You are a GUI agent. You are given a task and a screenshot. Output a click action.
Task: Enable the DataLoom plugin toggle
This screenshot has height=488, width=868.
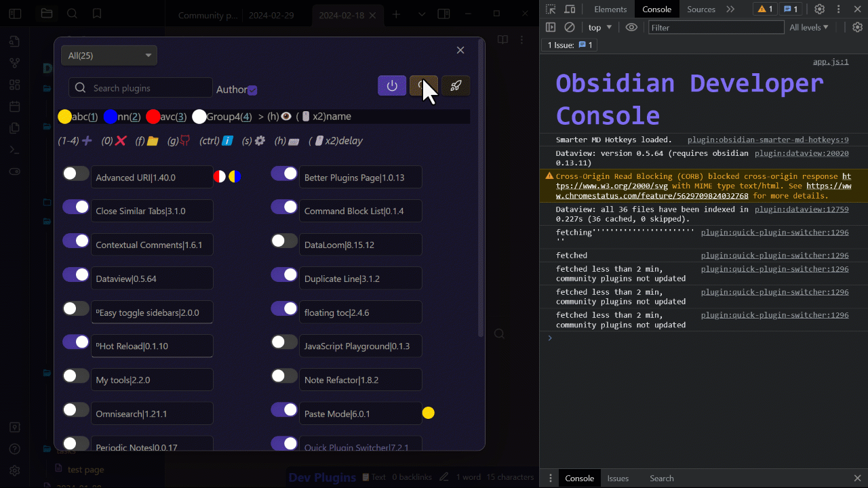(x=284, y=241)
